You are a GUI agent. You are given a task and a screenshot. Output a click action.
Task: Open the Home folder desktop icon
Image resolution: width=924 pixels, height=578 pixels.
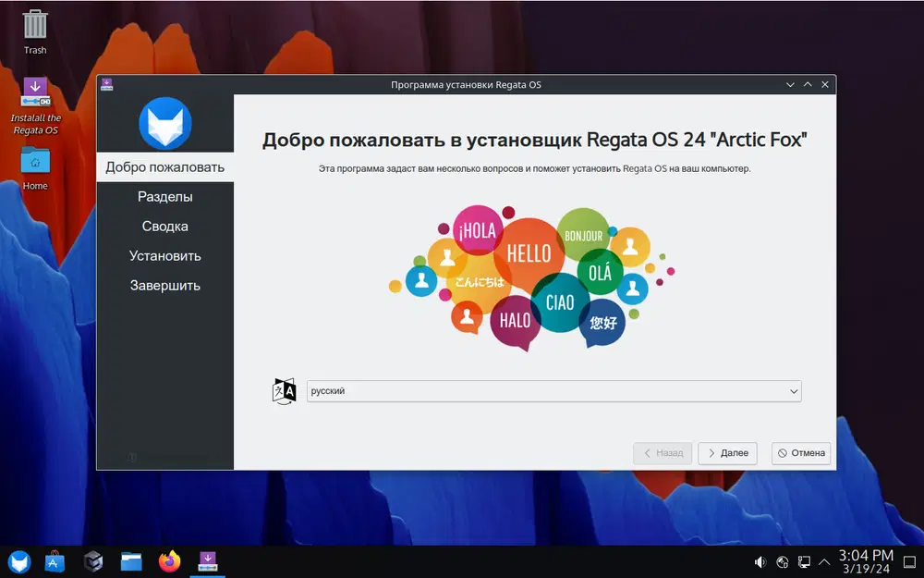click(x=35, y=168)
